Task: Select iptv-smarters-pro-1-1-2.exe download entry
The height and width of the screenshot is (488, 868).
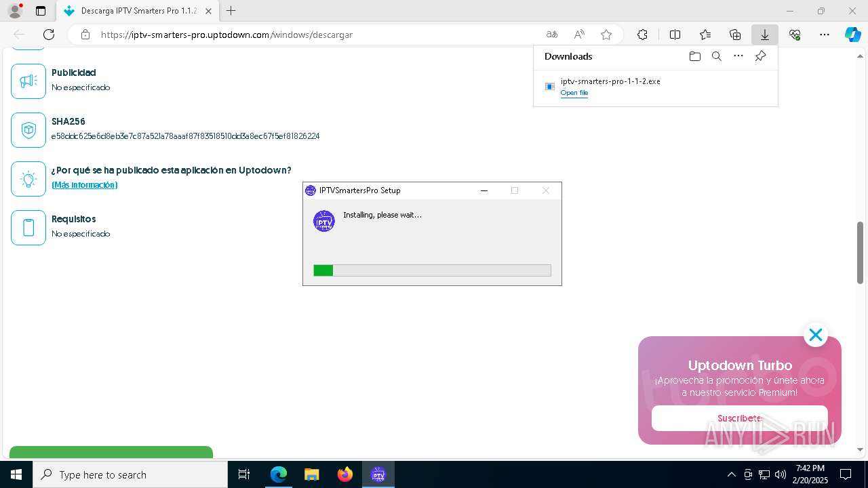Action: tap(655, 87)
